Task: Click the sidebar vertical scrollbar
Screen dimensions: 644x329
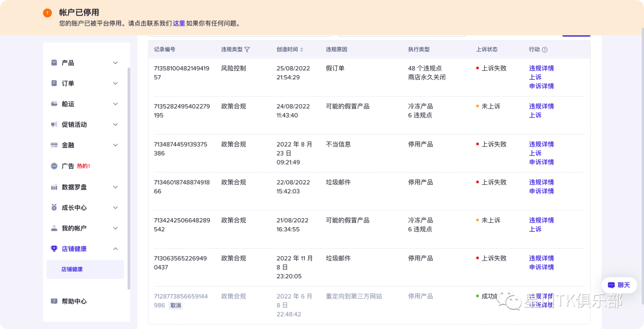Action: pyautogui.click(x=129, y=179)
